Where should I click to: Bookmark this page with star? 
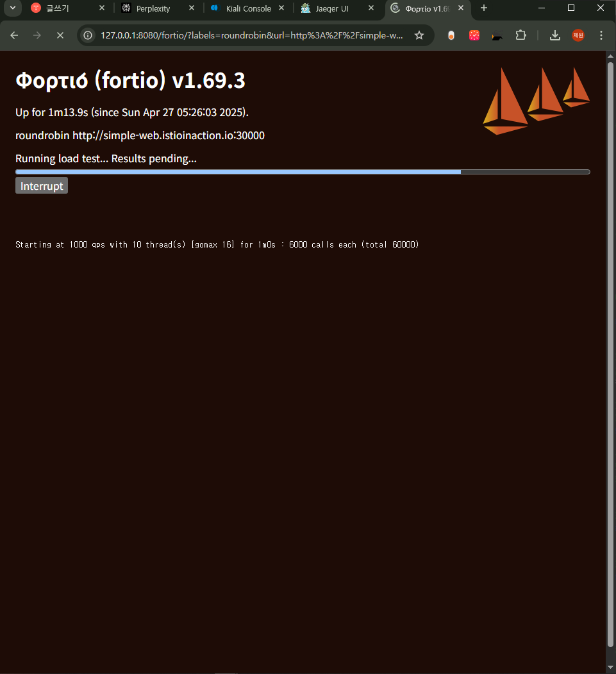(419, 35)
